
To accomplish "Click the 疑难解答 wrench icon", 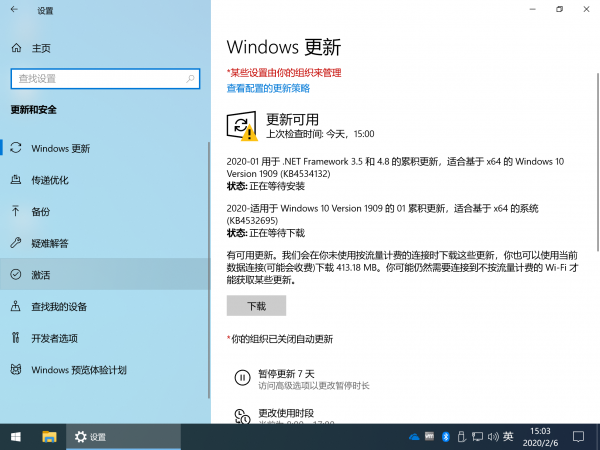I will coord(16,243).
